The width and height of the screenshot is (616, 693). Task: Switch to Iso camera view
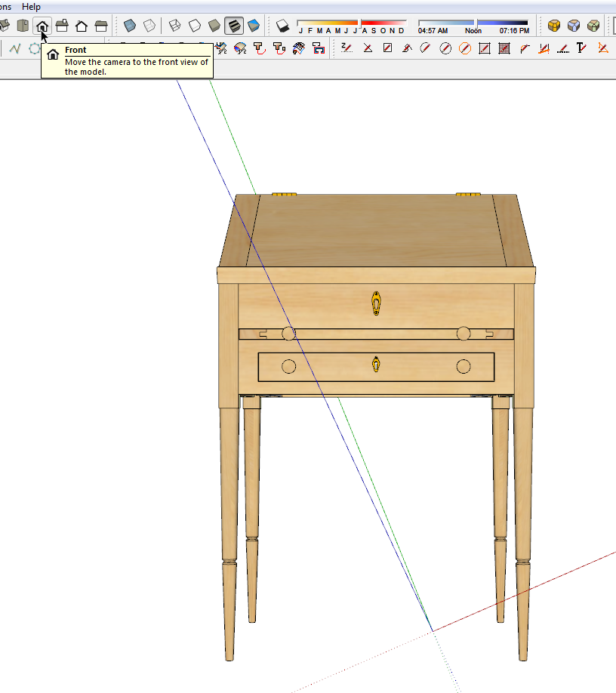5,26
